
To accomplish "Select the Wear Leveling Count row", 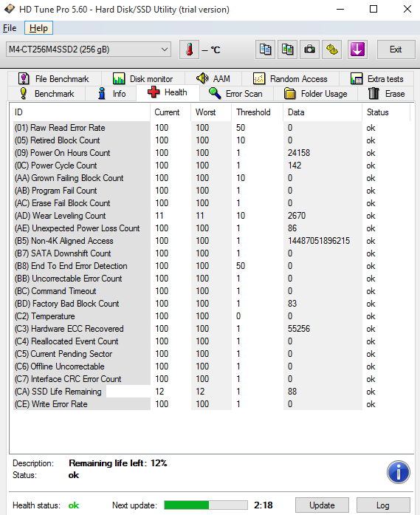I will click(212, 216).
